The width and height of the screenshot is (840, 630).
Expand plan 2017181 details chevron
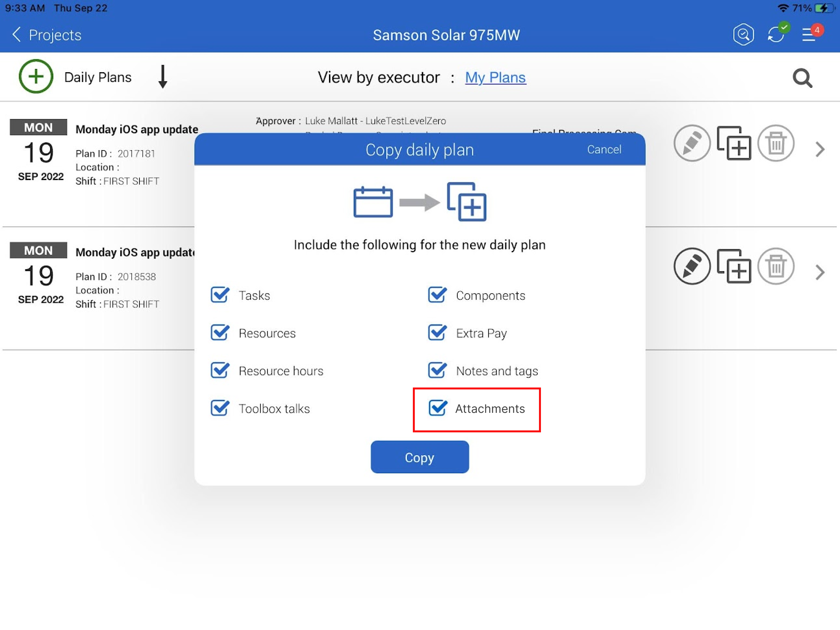(x=820, y=149)
